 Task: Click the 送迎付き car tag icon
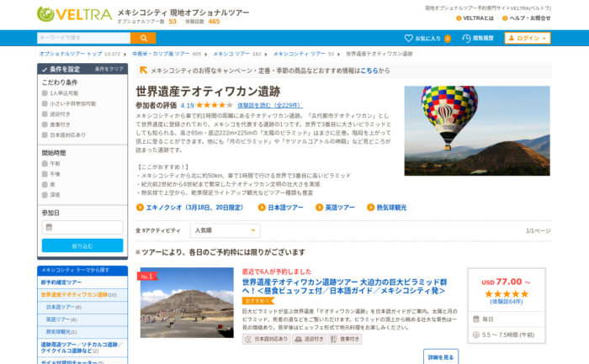tap(298, 339)
